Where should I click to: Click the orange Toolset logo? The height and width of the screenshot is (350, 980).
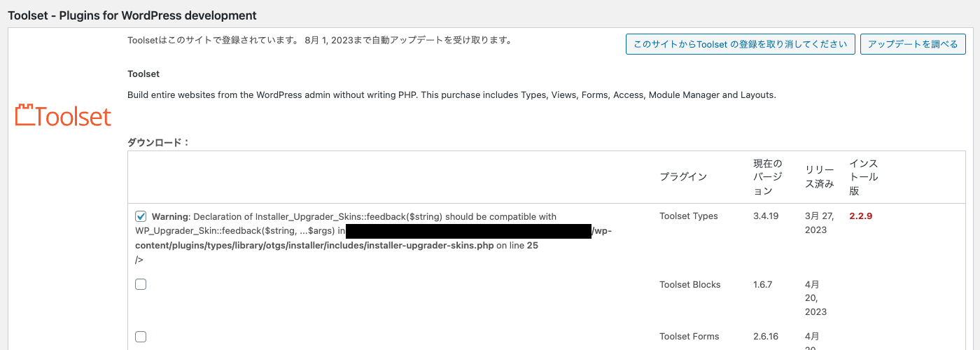63,116
